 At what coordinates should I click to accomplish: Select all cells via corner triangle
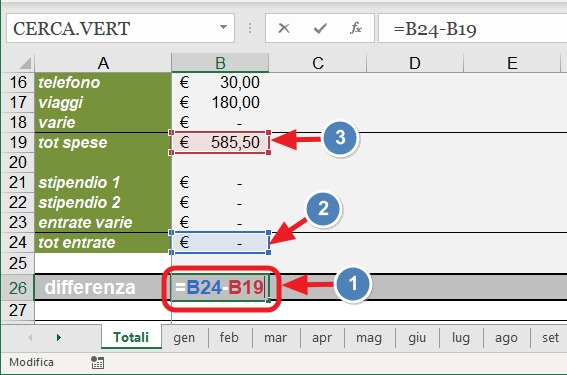coord(25,64)
